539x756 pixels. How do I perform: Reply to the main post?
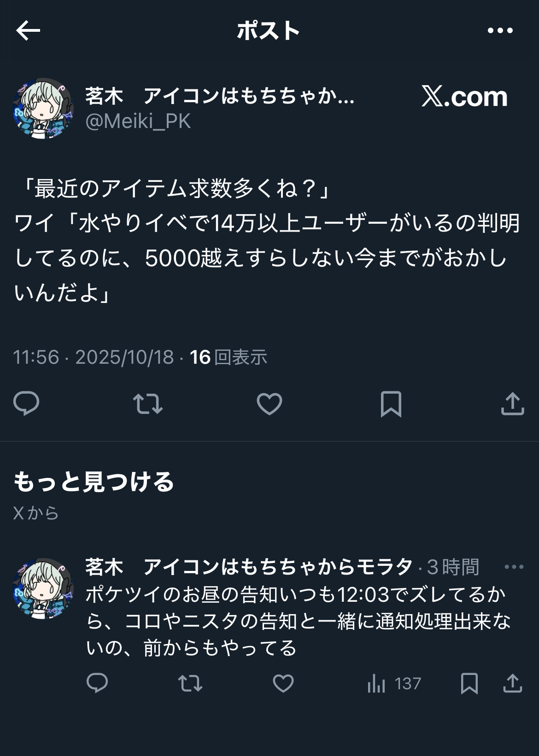[26, 403]
